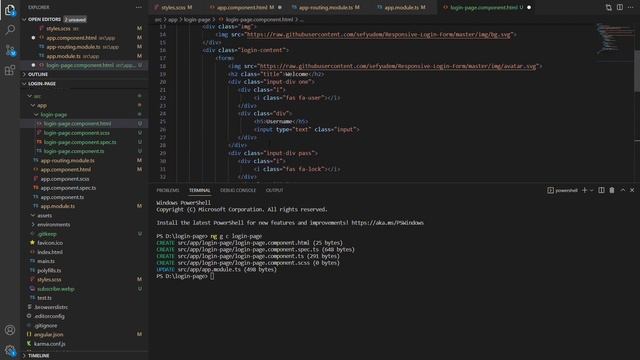640x360 pixels.
Task: Open .browserslistrc in file tree
Action: 51,307
